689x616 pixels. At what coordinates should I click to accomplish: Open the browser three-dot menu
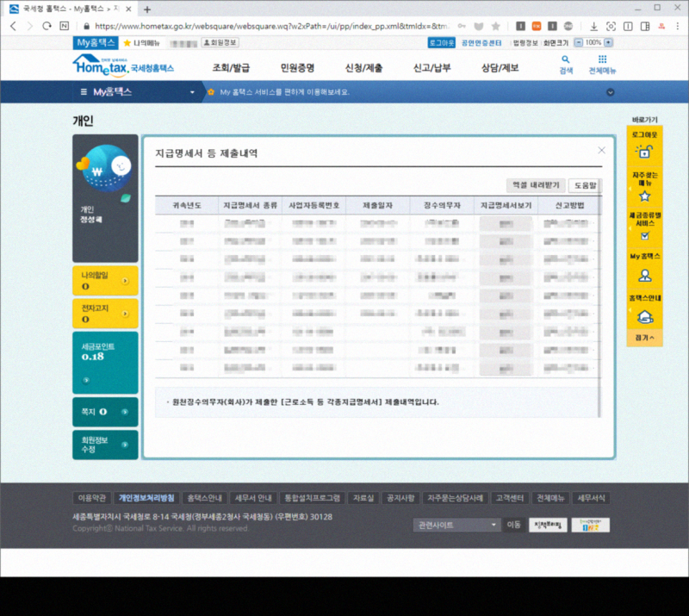(x=677, y=27)
